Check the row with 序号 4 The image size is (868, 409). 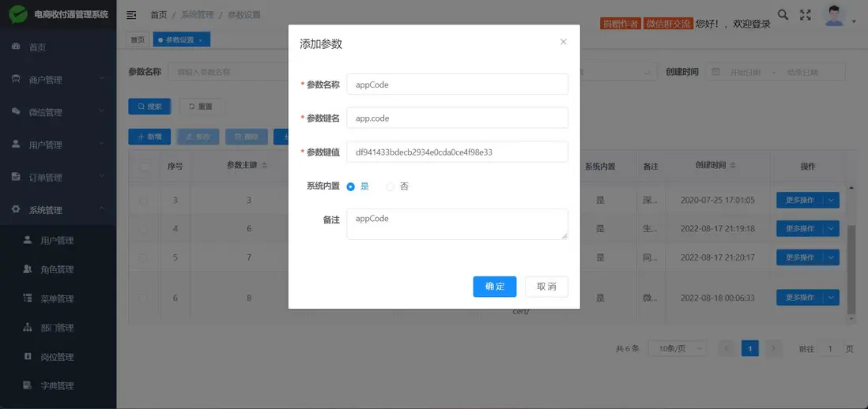coord(145,229)
